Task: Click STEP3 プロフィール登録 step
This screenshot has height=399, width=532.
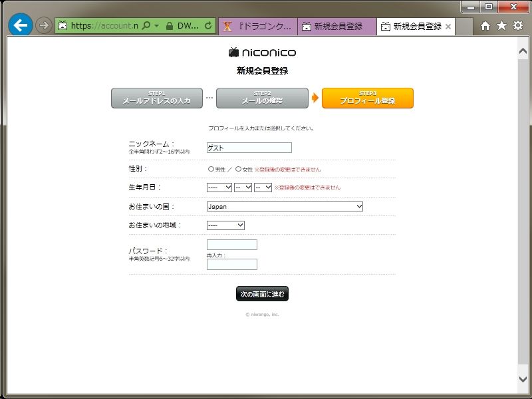Action: tap(368, 98)
